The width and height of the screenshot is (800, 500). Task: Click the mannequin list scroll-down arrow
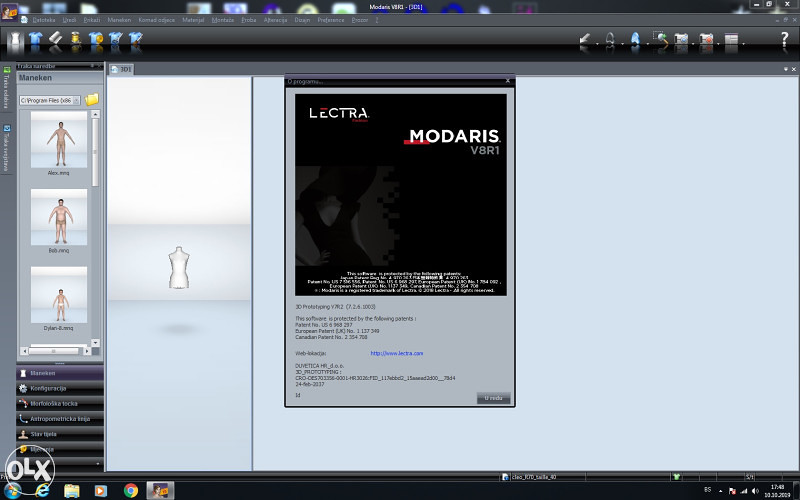click(x=95, y=343)
